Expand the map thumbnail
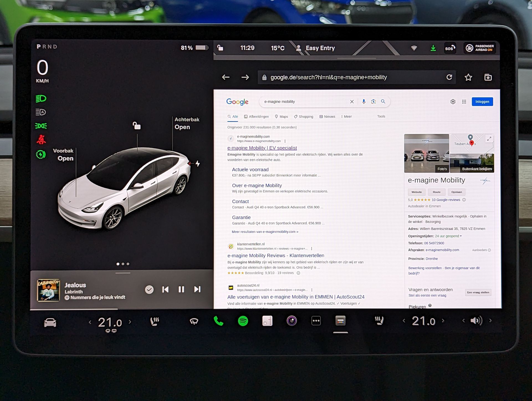This screenshot has height=401, width=532. click(489, 138)
